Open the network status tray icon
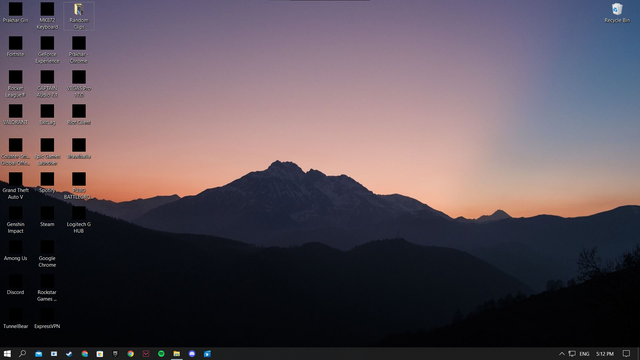The height and width of the screenshot is (360, 640). click(x=572, y=354)
